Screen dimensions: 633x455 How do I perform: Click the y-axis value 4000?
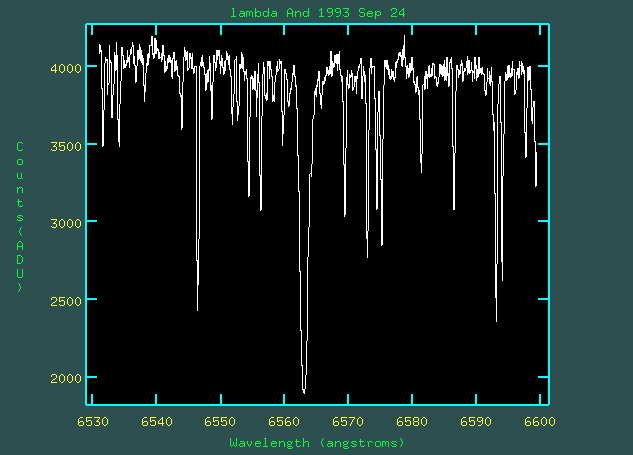[x=66, y=68]
